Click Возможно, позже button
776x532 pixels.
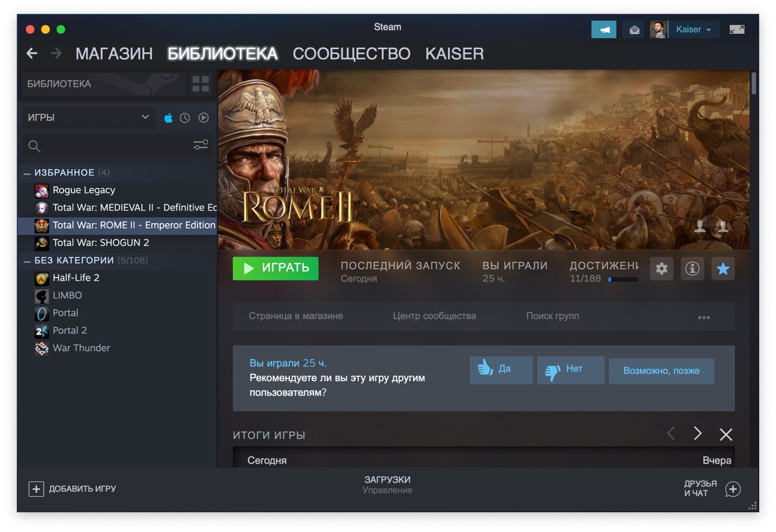pos(661,371)
